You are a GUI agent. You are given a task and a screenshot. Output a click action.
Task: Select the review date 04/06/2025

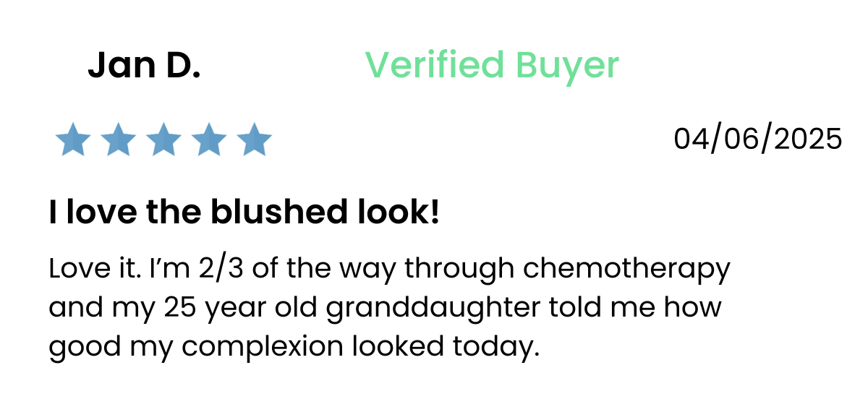pyautogui.click(x=758, y=138)
